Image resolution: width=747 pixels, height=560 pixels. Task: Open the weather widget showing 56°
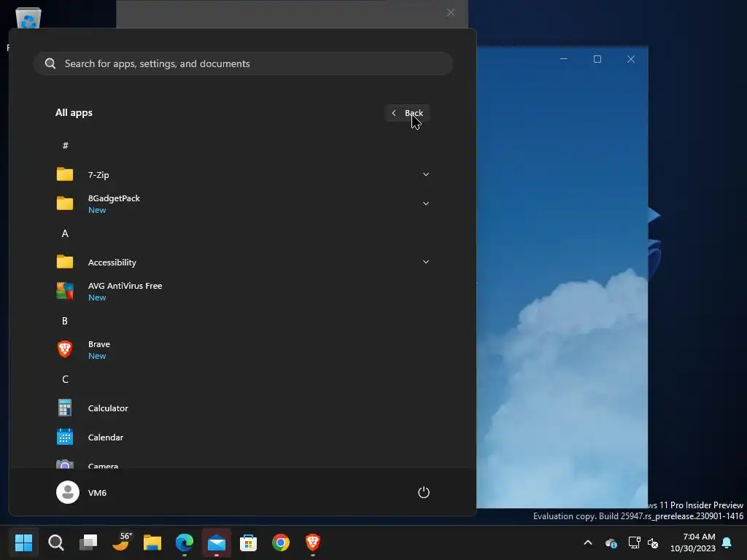[x=121, y=542]
